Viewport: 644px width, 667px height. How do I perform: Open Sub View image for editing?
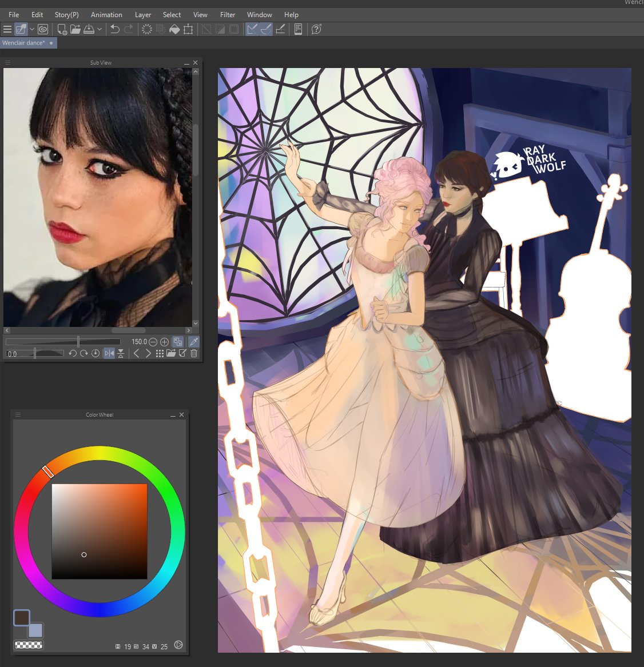click(182, 353)
